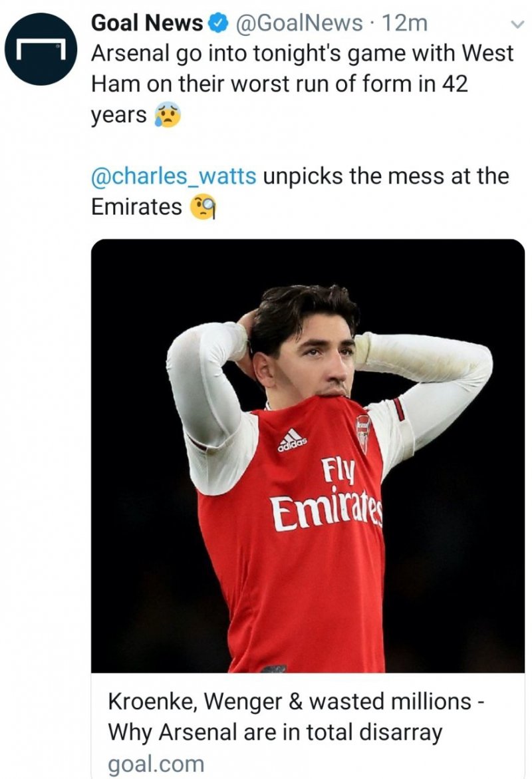Viewport: 532px width, 779px height.
Task: Select 'Why Arsenal are in total disarray' line
Action: [x=275, y=732]
